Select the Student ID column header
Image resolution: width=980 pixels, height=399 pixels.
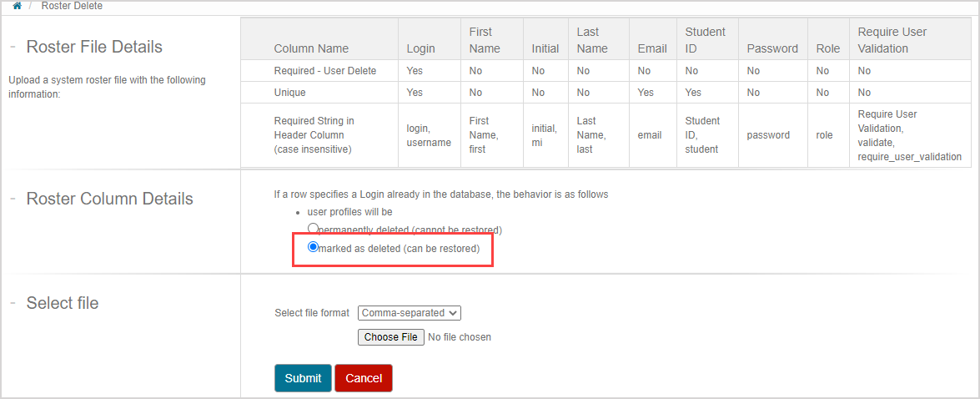click(705, 40)
